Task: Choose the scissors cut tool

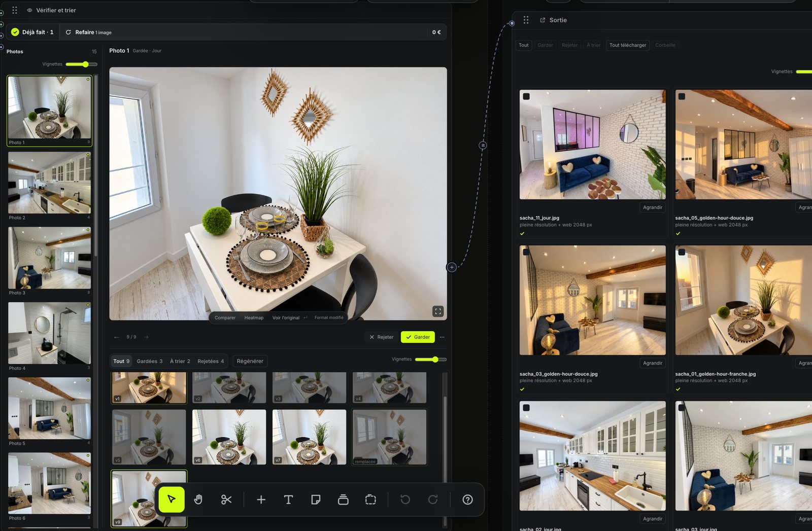Action: 226,500
